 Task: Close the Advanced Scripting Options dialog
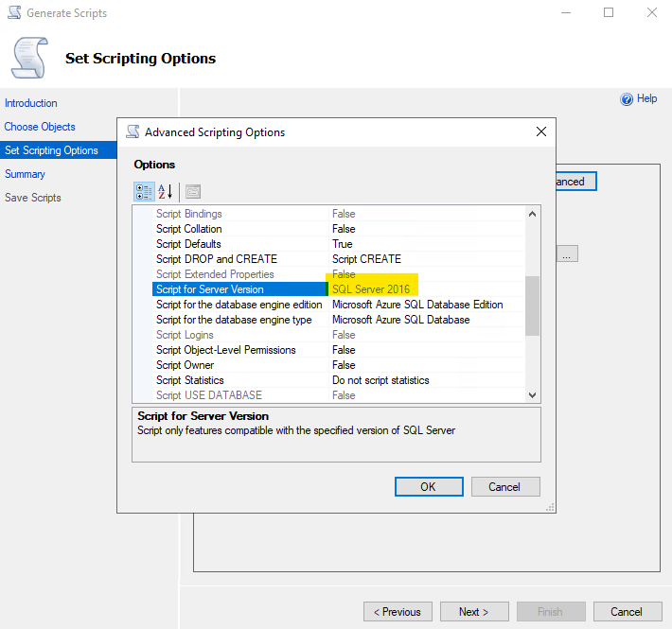tap(541, 131)
